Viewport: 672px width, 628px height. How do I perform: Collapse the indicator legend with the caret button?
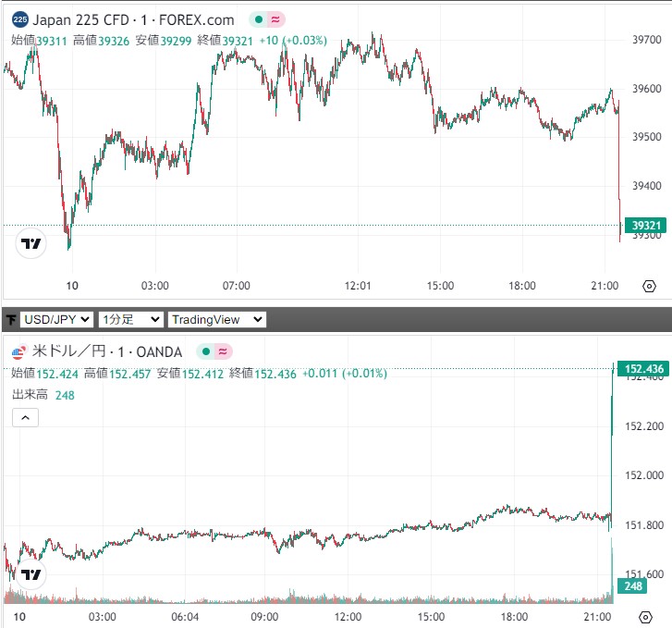[x=25, y=417]
